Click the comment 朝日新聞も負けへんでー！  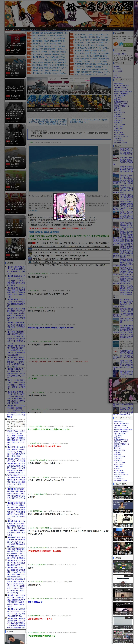(x=39, y=277)
